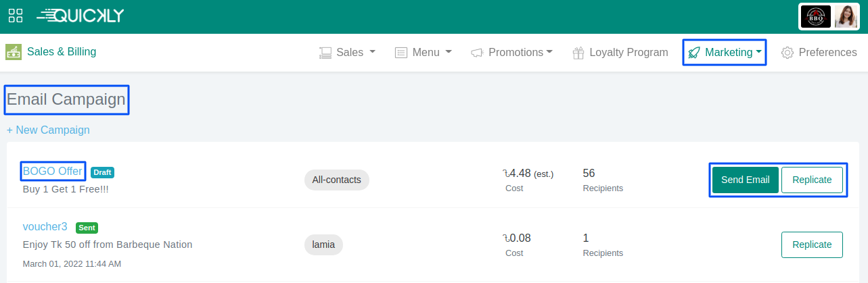
Task: Click the Marketing rocket icon
Action: coord(694,53)
